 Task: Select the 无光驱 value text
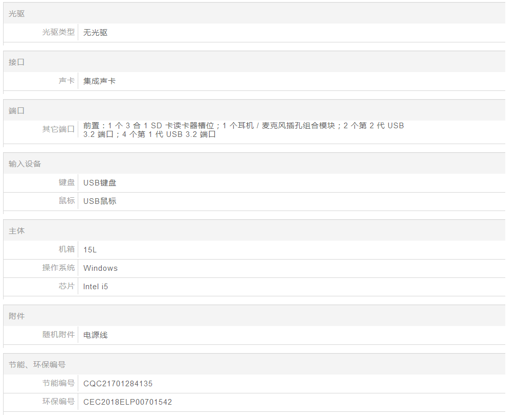(x=95, y=33)
